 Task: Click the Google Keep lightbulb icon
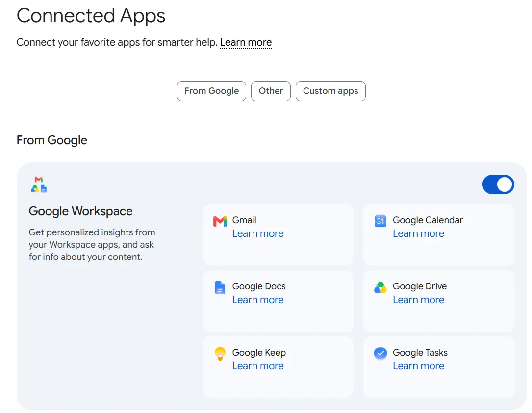(x=220, y=354)
